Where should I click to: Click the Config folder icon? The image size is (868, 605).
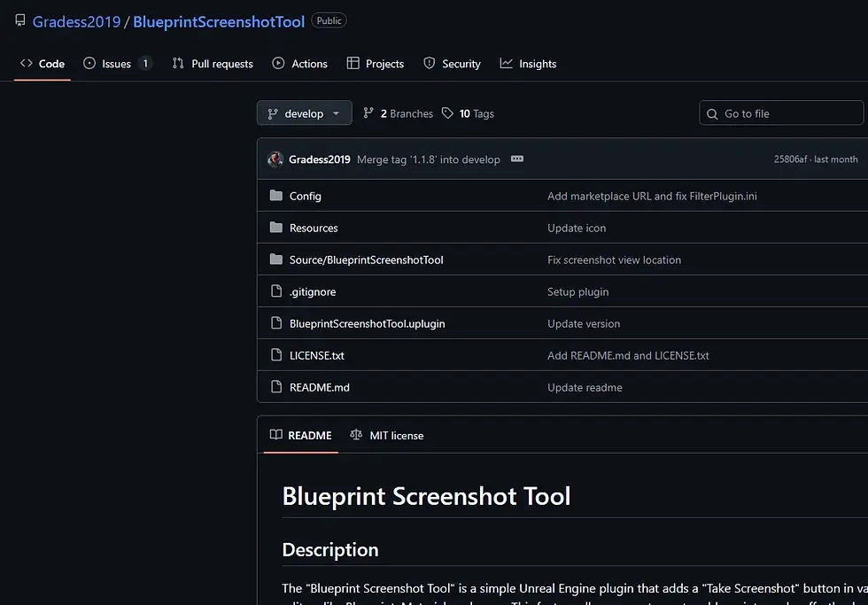275,196
